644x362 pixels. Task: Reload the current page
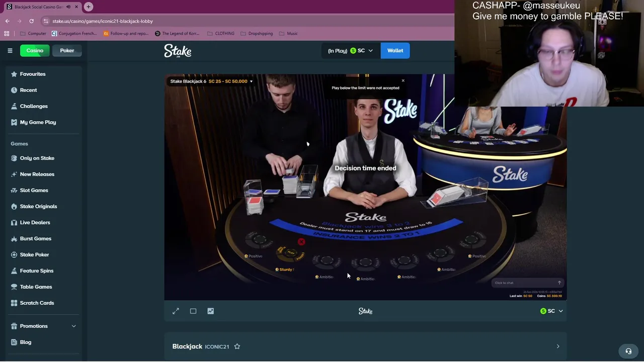point(31,21)
